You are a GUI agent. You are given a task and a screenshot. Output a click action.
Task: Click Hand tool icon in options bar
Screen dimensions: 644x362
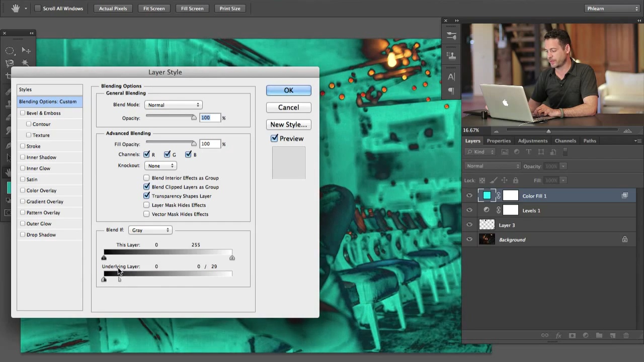pyautogui.click(x=15, y=8)
